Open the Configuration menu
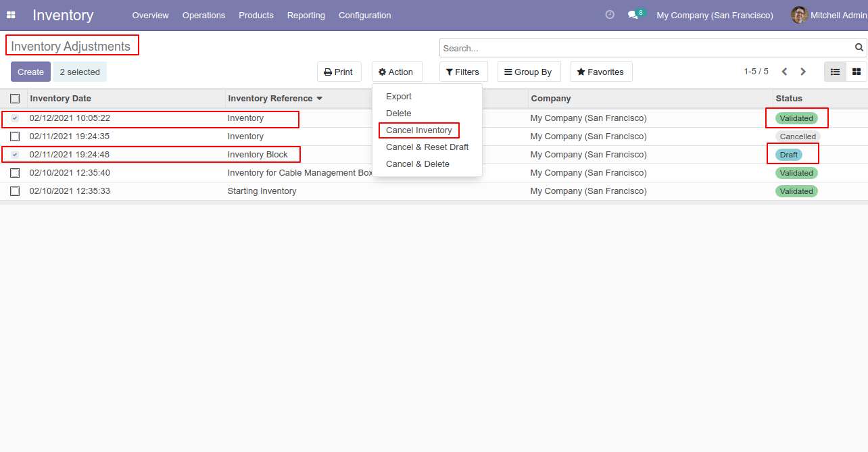The width and height of the screenshot is (868, 452). click(x=364, y=15)
